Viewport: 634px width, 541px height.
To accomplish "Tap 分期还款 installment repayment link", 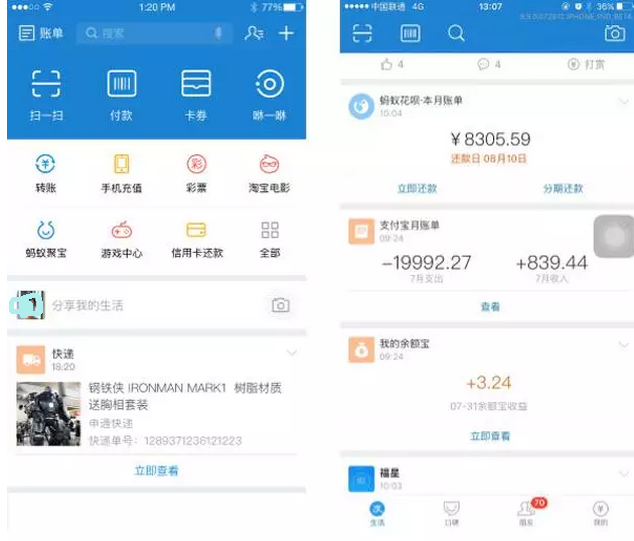I will coord(563,188).
